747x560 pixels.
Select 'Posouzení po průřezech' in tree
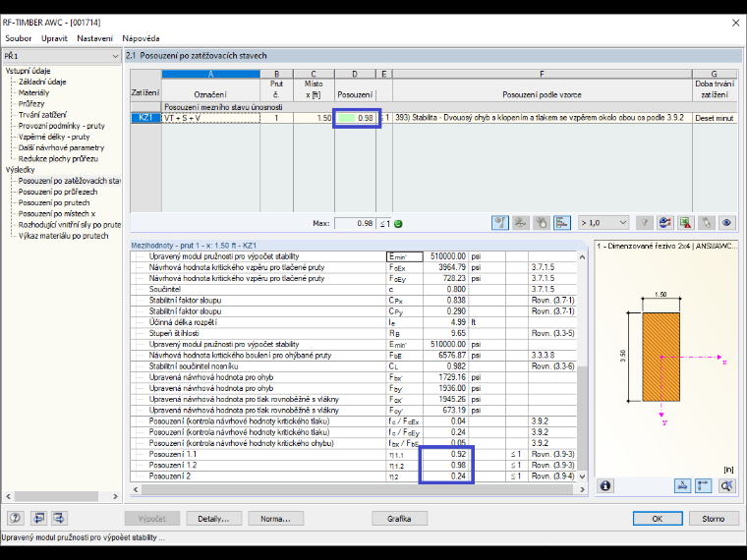(x=58, y=192)
